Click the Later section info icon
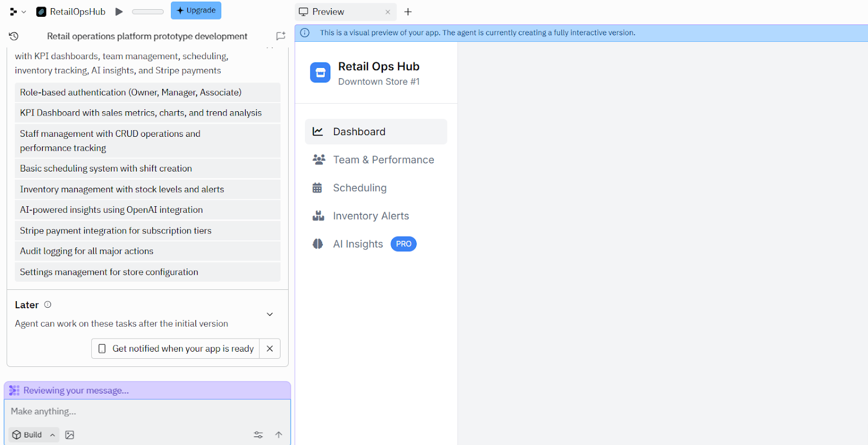This screenshot has height=445, width=868. click(x=48, y=305)
